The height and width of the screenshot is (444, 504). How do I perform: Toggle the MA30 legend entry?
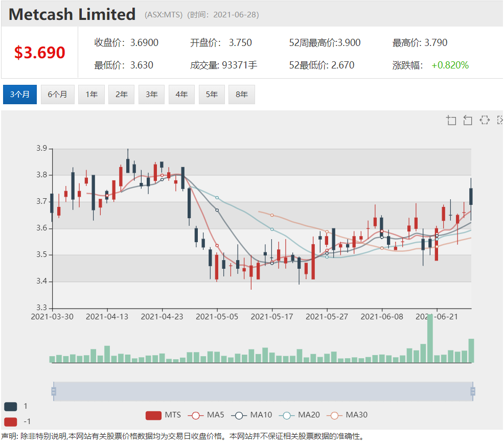pos(347,415)
